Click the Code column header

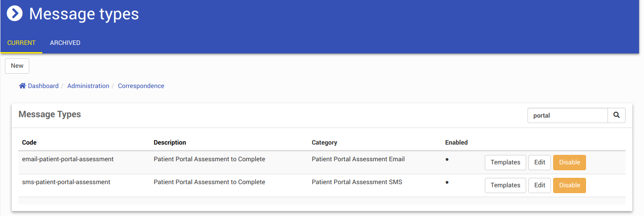point(29,142)
